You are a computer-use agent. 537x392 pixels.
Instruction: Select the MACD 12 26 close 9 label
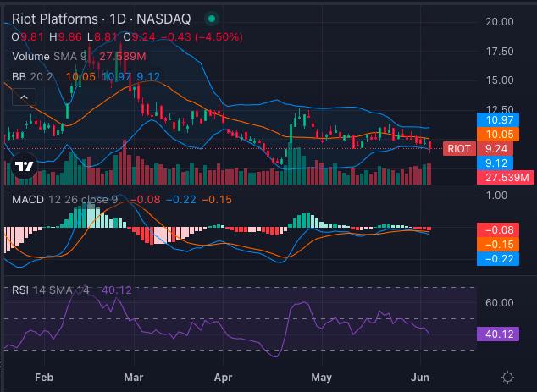click(x=64, y=199)
